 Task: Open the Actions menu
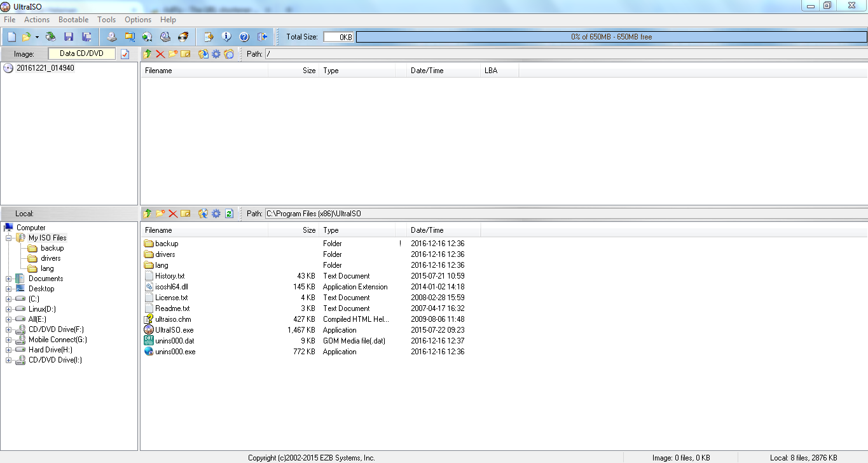37,20
